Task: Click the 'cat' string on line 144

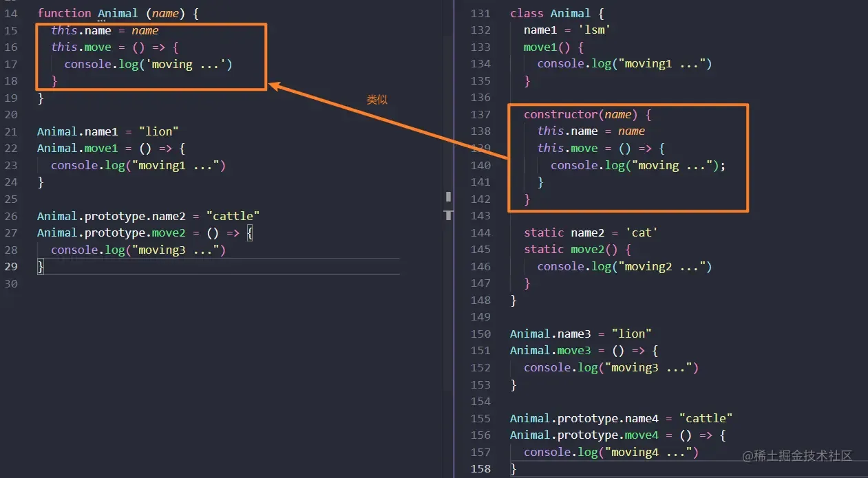Action: pos(645,232)
